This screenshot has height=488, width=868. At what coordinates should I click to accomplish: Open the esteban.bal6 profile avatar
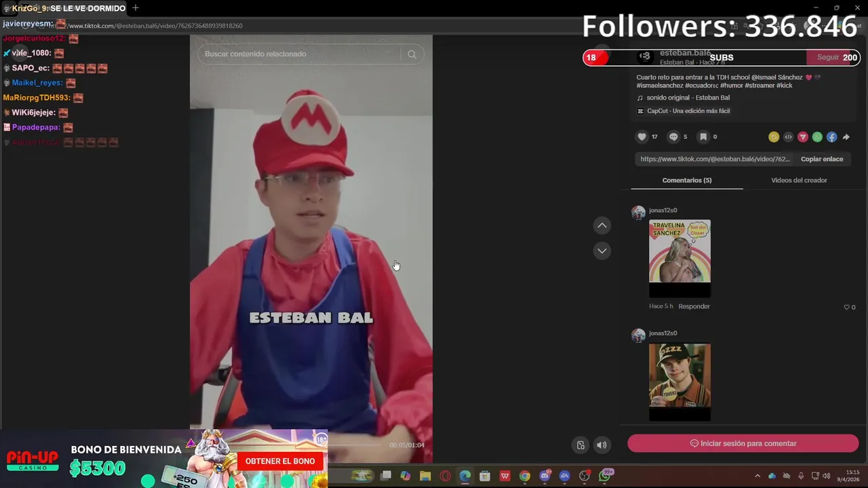point(644,57)
